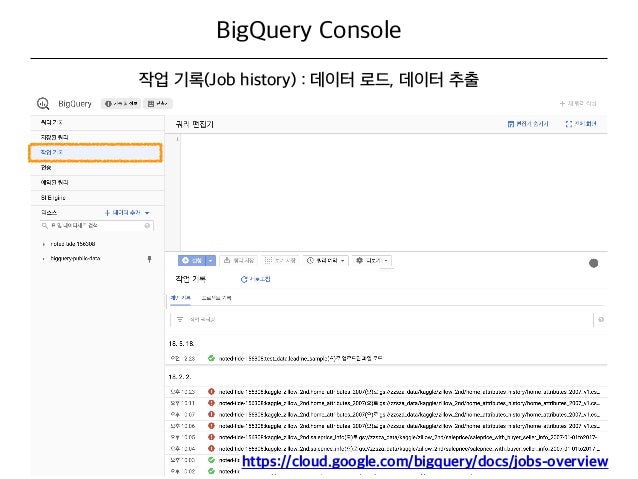Click red error icon of 10:06 job
Viewport: 638px width, 479px height.
(211, 426)
